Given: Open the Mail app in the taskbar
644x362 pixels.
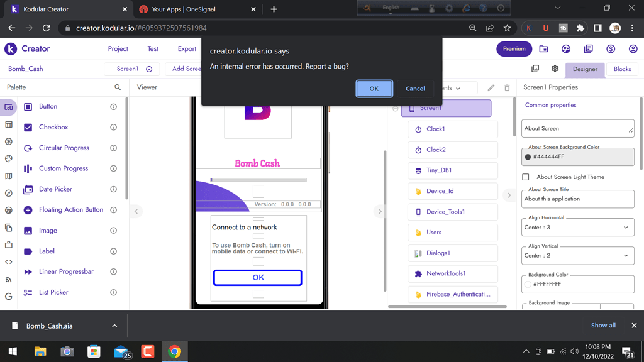Looking at the screenshot, I should point(121,352).
